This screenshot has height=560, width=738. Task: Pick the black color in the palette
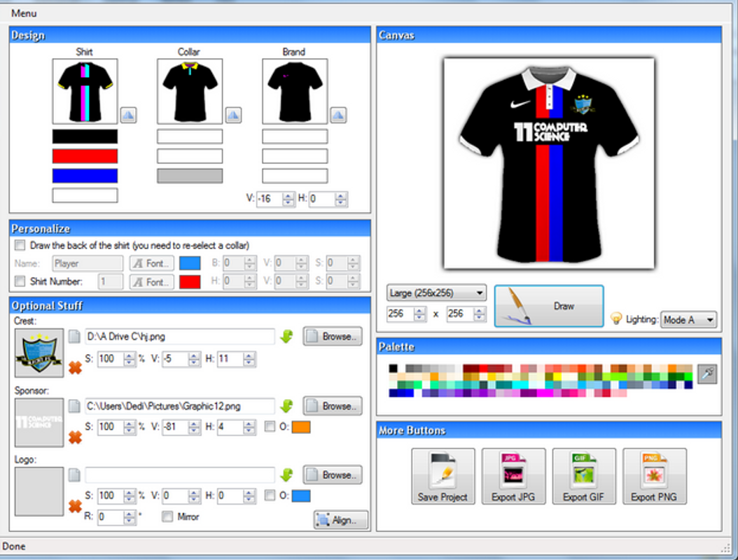394,368
